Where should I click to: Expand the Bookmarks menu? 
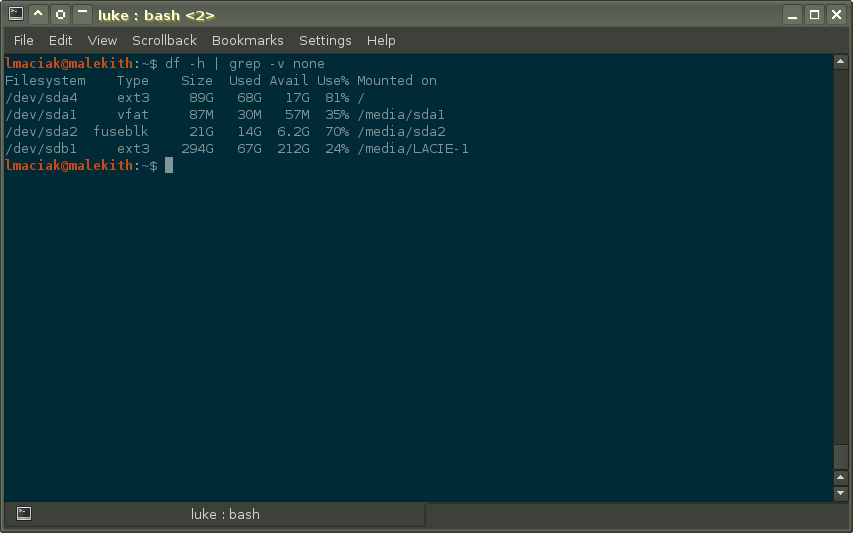click(248, 40)
